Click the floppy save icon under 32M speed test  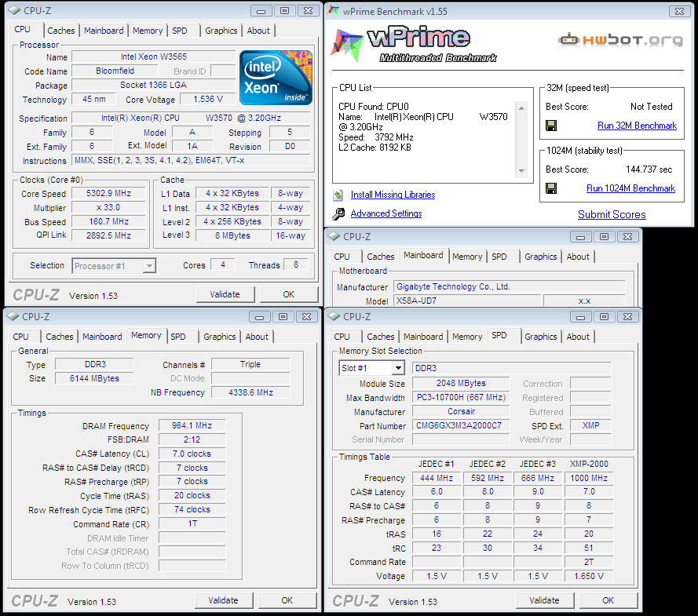click(551, 126)
